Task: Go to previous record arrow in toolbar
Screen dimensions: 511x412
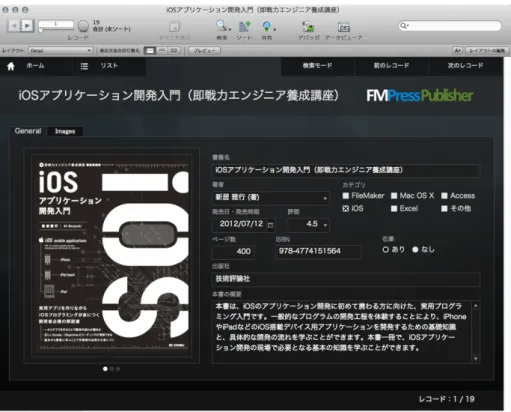Action: pos(14,25)
